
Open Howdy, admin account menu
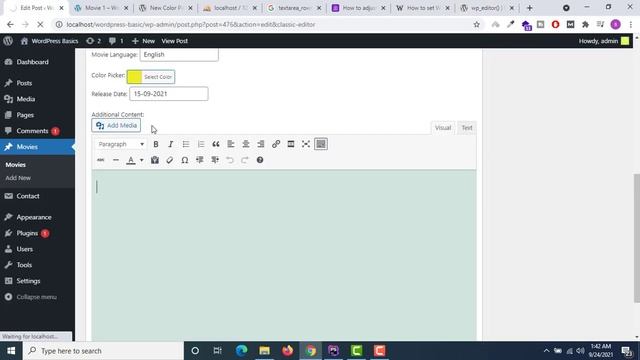[604, 41]
